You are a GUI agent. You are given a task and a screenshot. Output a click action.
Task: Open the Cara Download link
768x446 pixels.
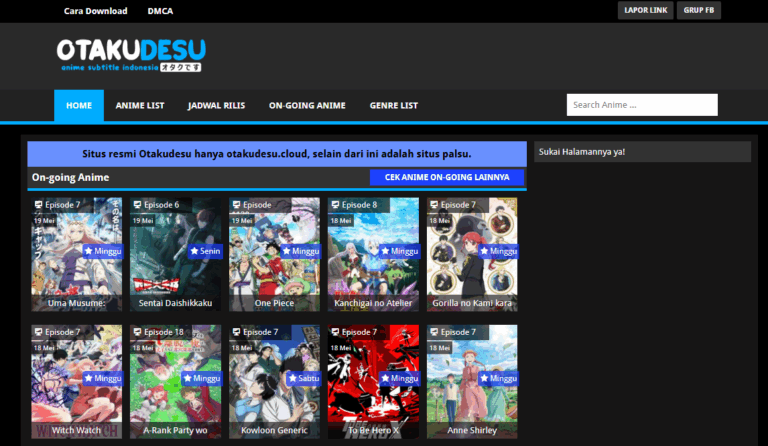[x=96, y=11]
